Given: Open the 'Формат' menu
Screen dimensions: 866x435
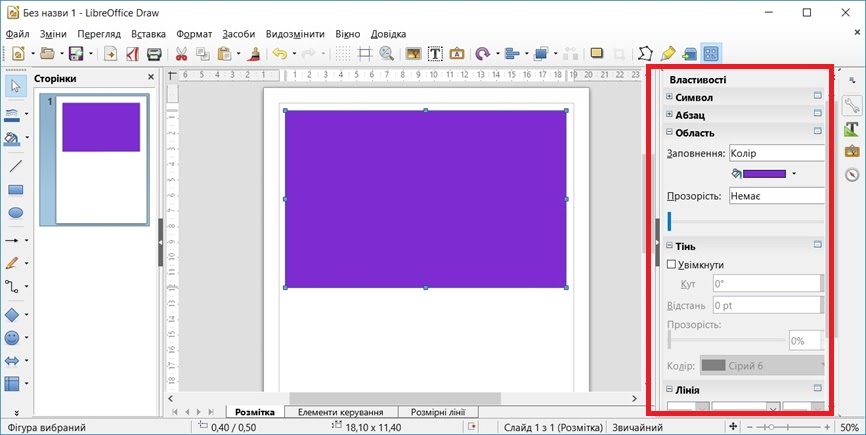Looking at the screenshot, I should pyautogui.click(x=195, y=33).
